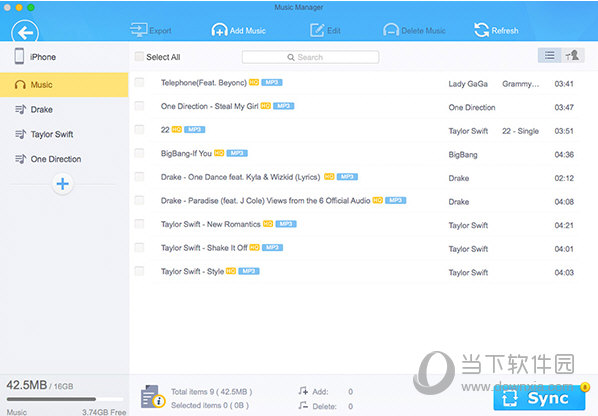
Task: Click the artist 'Lady GaGa'
Action: 468,84
